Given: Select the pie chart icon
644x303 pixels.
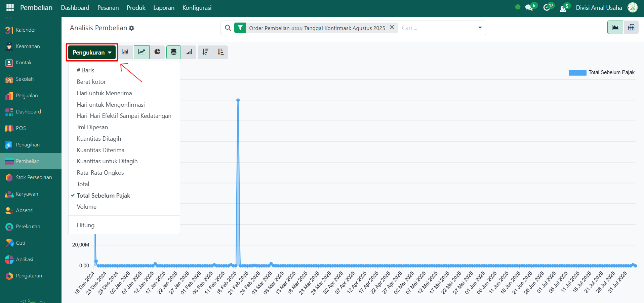Looking at the screenshot, I should (x=157, y=52).
